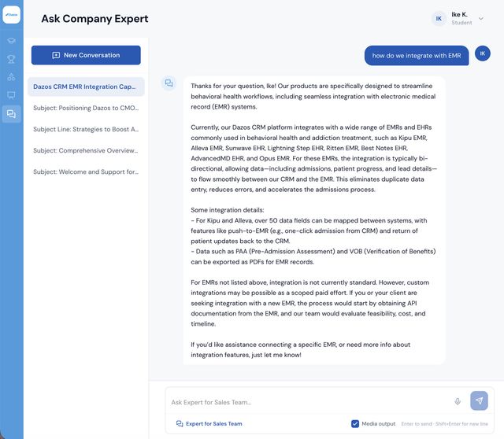Open the presentation board sidebar icon
Viewport: 504px width, 439px height.
pyautogui.click(x=11, y=95)
